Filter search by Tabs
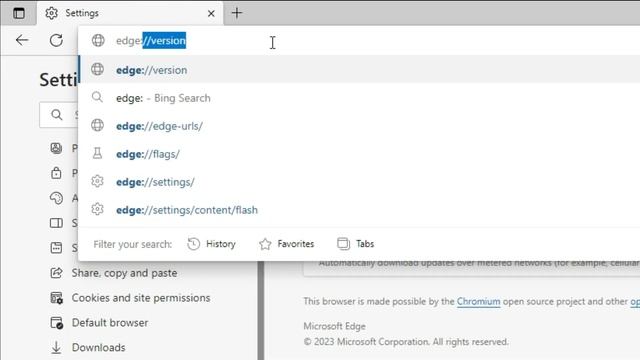 click(356, 244)
